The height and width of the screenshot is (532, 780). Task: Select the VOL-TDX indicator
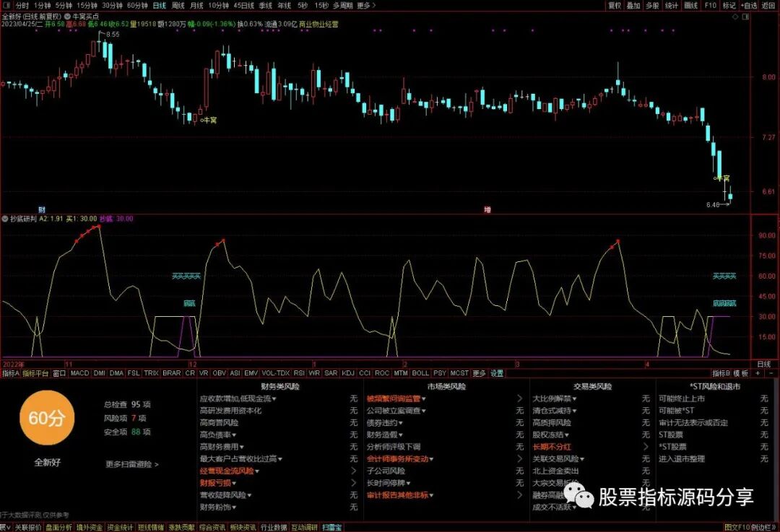pyautogui.click(x=276, y=373)
